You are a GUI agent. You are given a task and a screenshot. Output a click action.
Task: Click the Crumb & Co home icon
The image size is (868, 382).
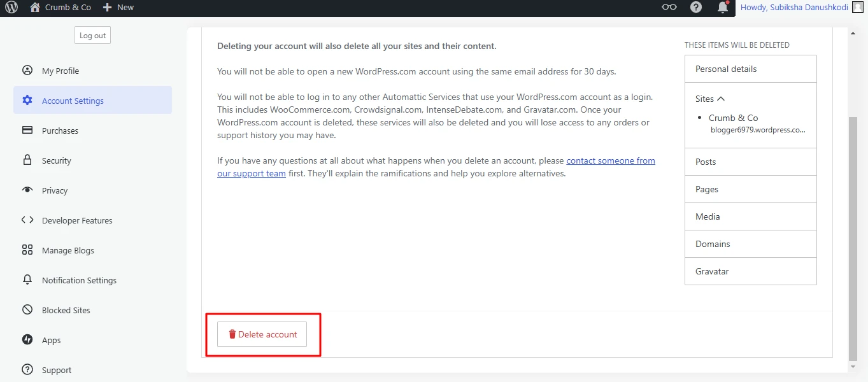tap(36, 8)
